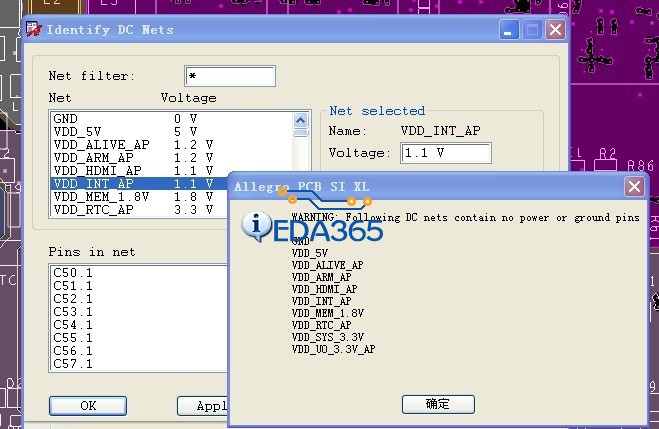Viewport: 659px width, 429px height.
Task: Click the net list scrollbar thumb
Action: [300, 133]
